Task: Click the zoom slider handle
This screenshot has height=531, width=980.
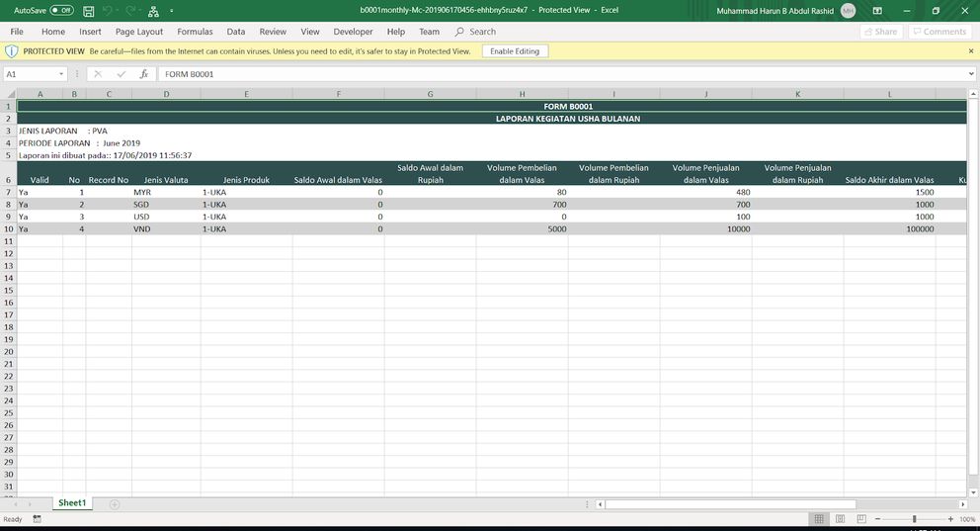Action: point(914,519)
